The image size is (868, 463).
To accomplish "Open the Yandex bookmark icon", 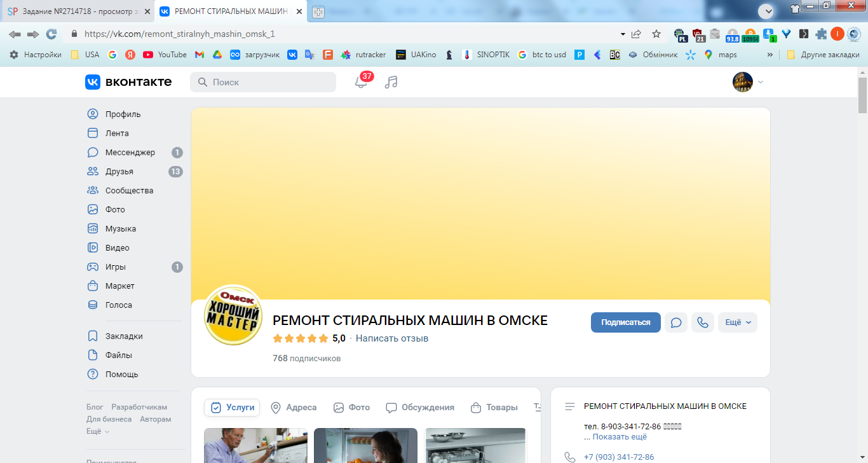I will (x=130, y=55).
